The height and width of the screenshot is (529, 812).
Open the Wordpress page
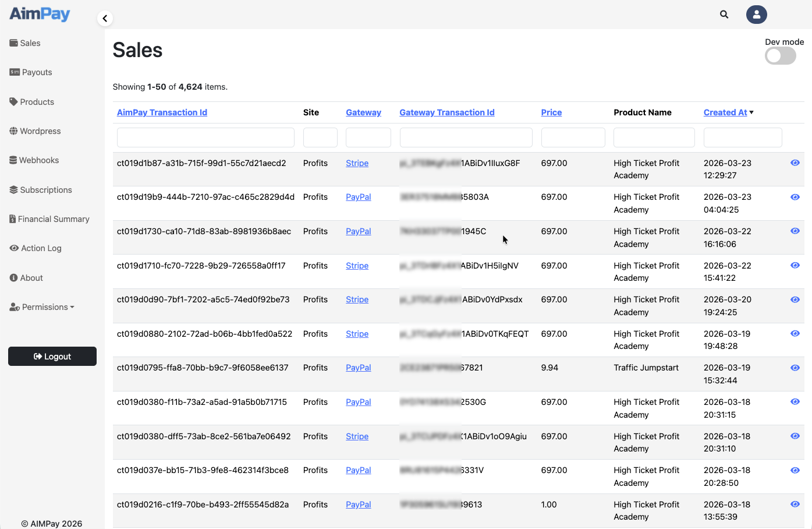coord(35,131)
